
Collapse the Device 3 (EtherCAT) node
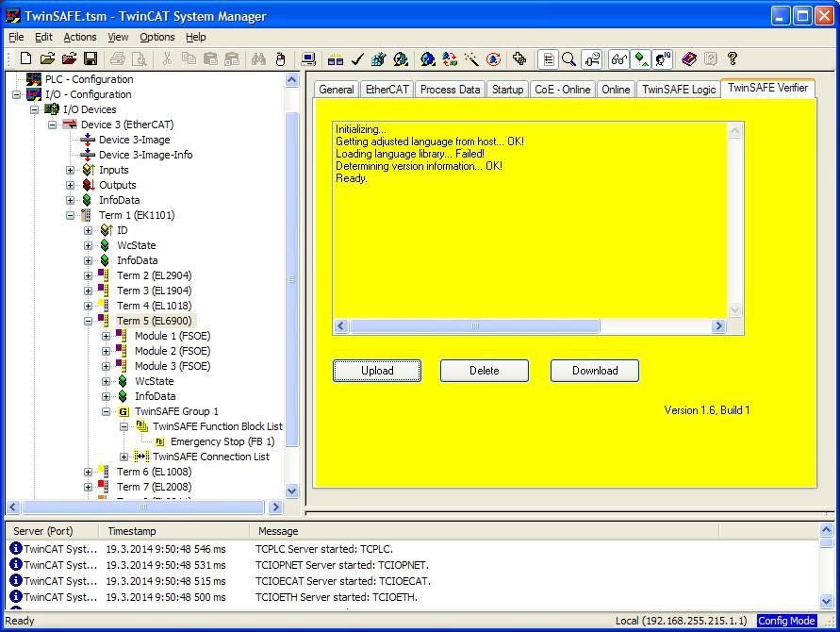pos(53,125)
